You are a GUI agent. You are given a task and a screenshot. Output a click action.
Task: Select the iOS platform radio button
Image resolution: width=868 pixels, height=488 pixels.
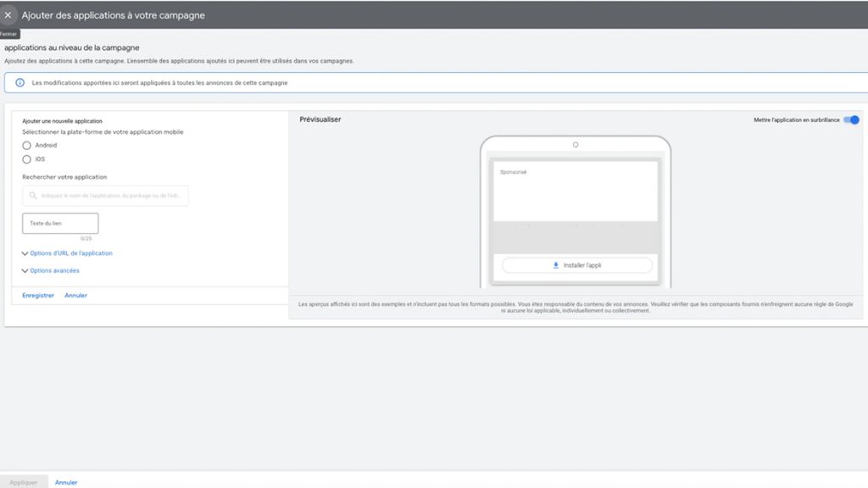coord(26,159)
